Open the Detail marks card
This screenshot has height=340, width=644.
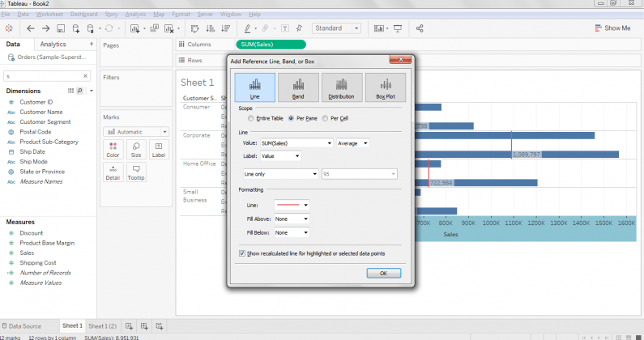[x=113, y=172]
